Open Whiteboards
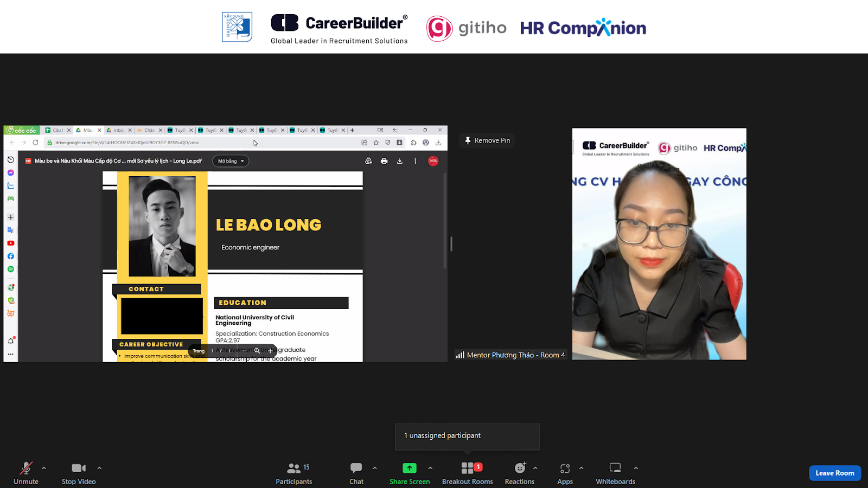The image size is (868, 488). 616,473
